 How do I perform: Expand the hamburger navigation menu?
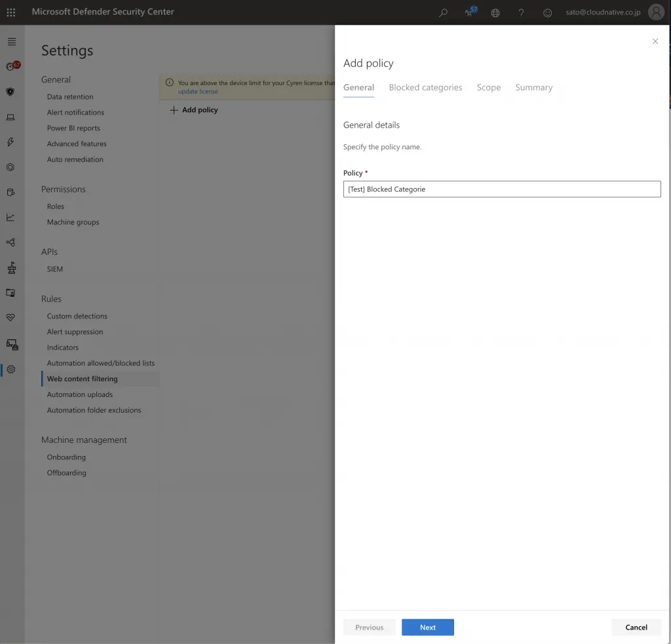[11, 42]
